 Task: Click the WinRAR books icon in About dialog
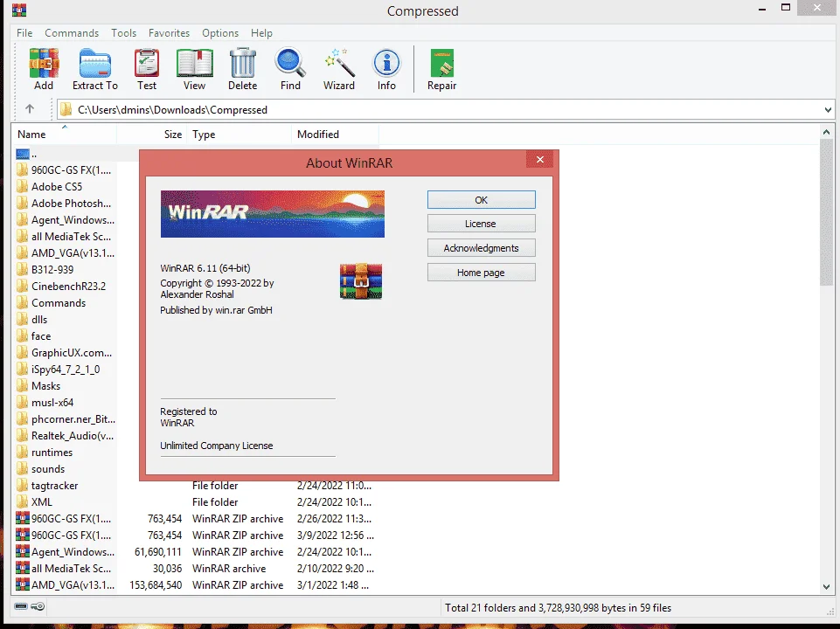pyautogui.click(x=360, y=281)
